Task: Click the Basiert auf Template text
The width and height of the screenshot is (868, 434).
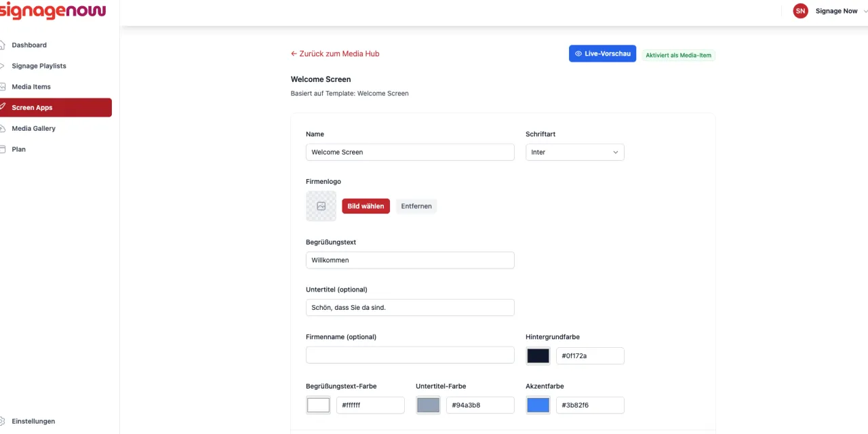Action: point(350,94)
